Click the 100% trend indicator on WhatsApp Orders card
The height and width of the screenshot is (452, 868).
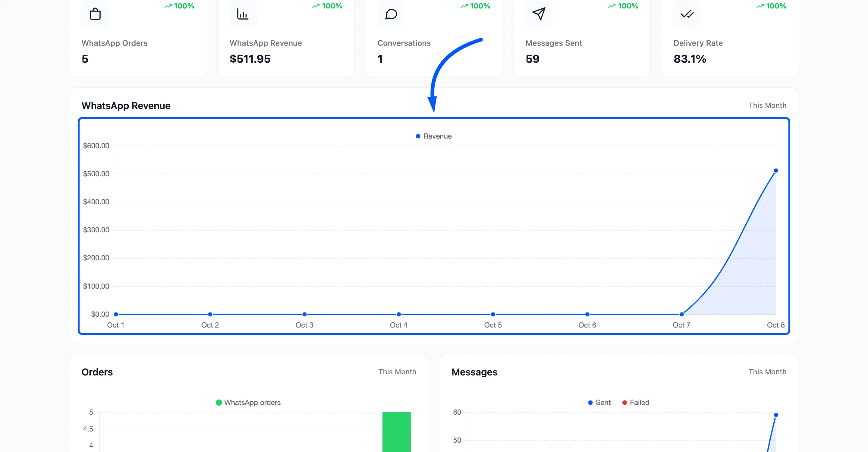pos(179,6)
